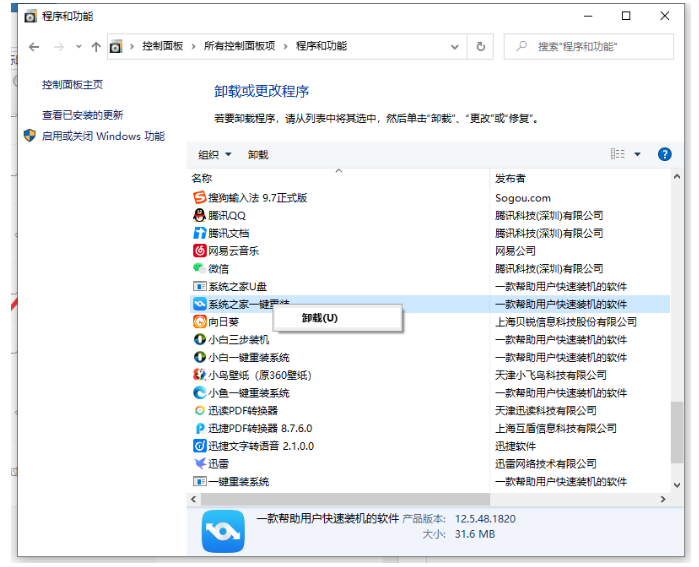Open the 查看已安装的更新 link

click(x=83, y=115)
